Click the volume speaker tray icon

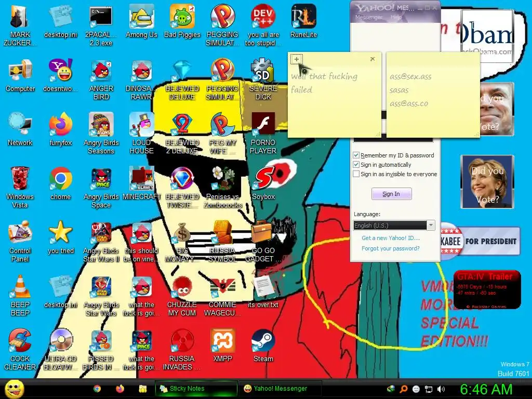[x=441, y=389]
